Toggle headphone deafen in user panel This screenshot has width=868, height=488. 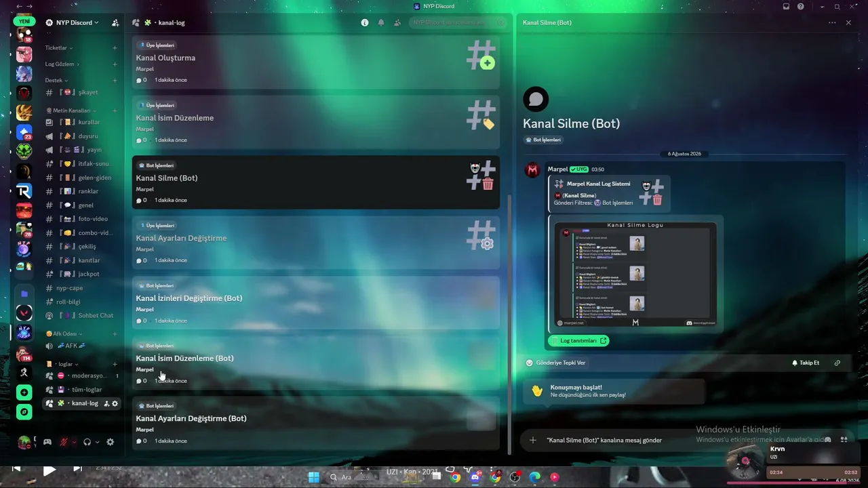click(x=87, y=442)
